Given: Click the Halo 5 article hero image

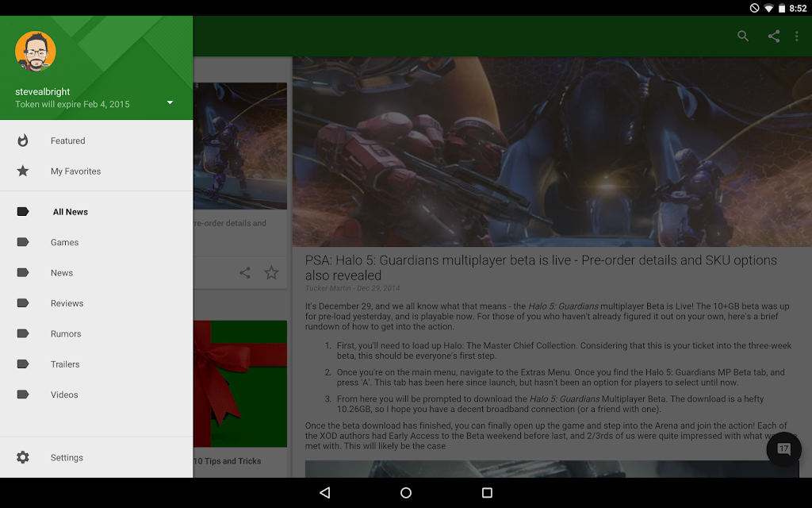Looking at the screenshot, I should point(552,152).
